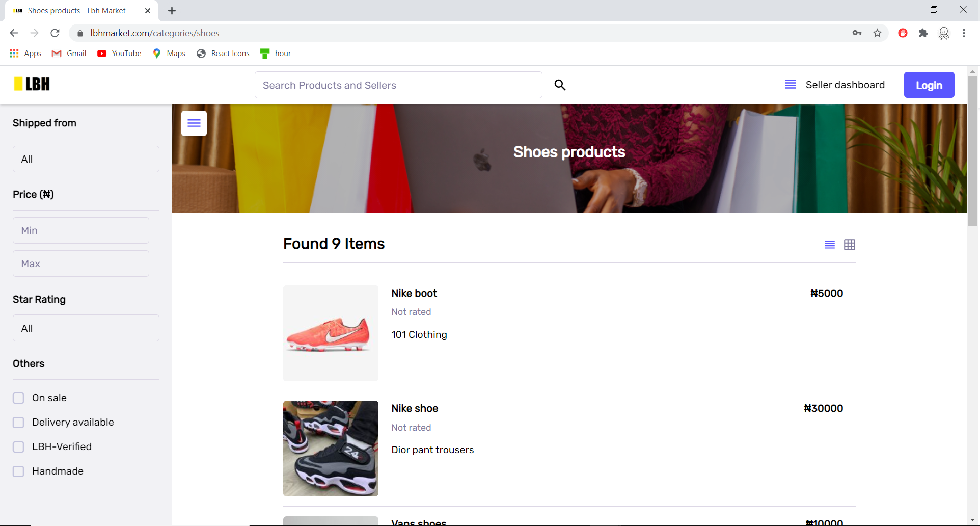980x526 pixels.
Task: Open the React Icons bookmark
Action: pos(223,54)
